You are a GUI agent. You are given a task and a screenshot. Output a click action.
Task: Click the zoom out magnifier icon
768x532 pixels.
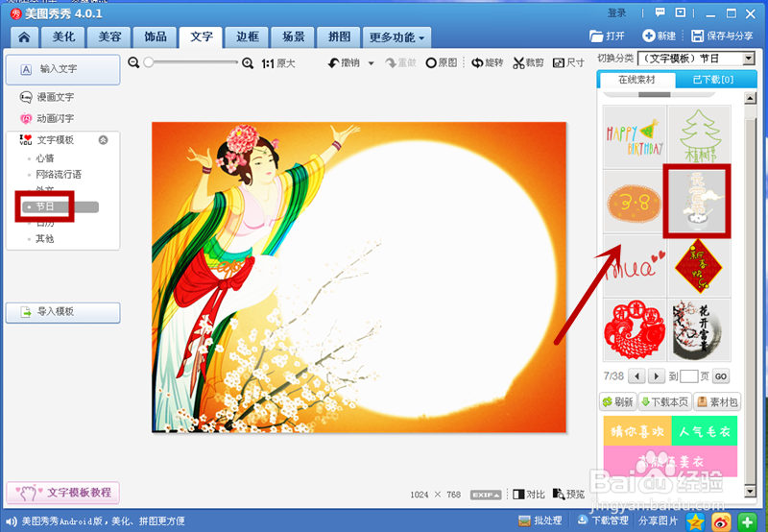click(x=133, y=62)
